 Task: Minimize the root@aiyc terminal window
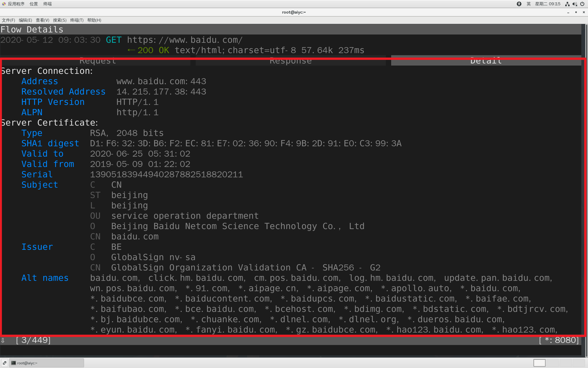568,12
